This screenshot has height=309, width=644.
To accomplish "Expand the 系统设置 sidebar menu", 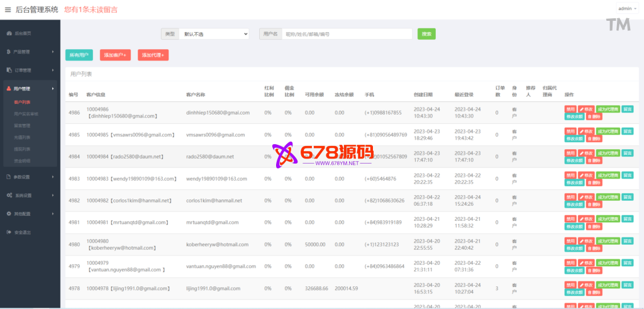I will (x=29, y=195).
